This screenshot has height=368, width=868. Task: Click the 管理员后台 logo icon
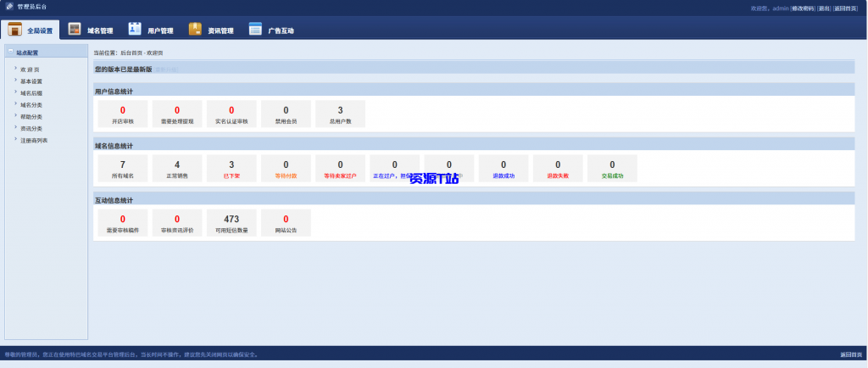click(x=10, y=6)
